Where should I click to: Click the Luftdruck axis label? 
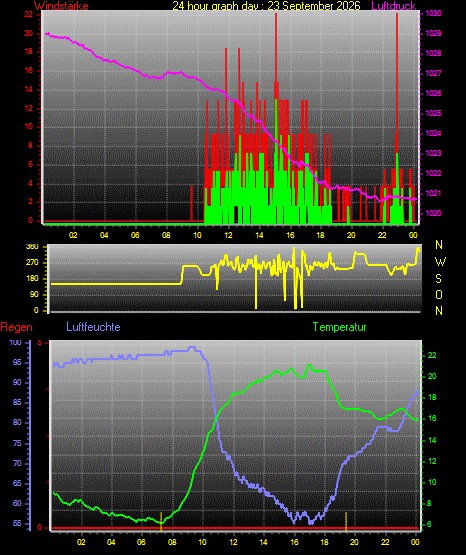(x=393, y=6)
